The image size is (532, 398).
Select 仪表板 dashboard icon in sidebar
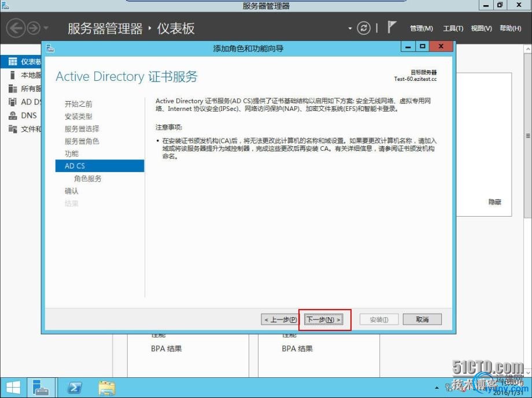pos(13,61)
